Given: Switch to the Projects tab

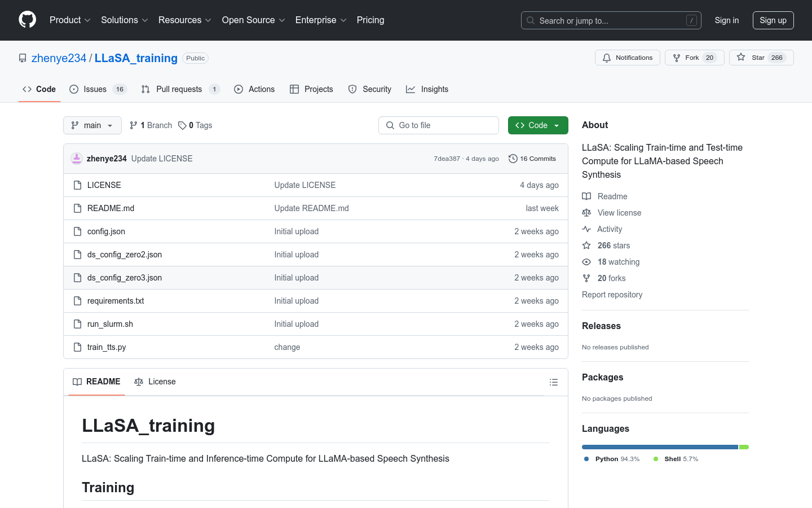Looking at the screenshot, I should [311, 89].
